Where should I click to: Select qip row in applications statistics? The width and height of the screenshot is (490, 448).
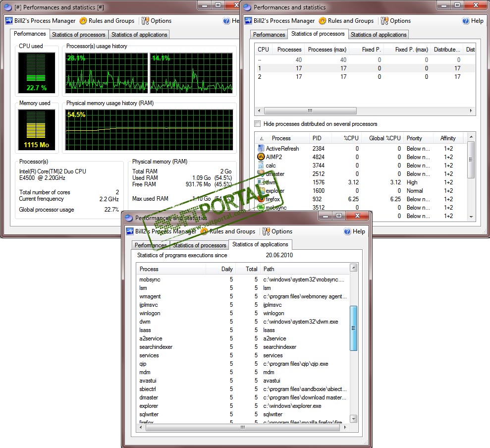tap(243, 364)
